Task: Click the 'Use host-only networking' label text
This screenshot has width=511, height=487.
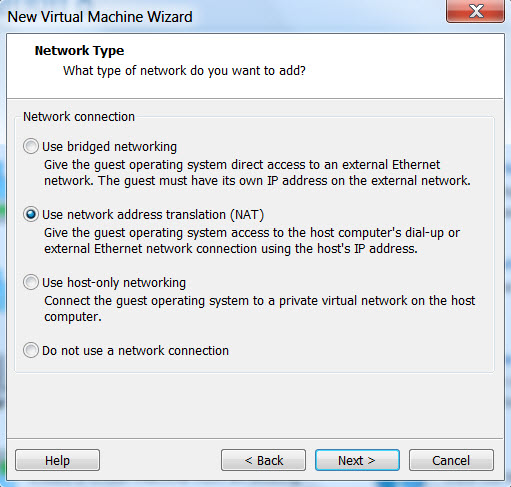Action: [114, 283]
